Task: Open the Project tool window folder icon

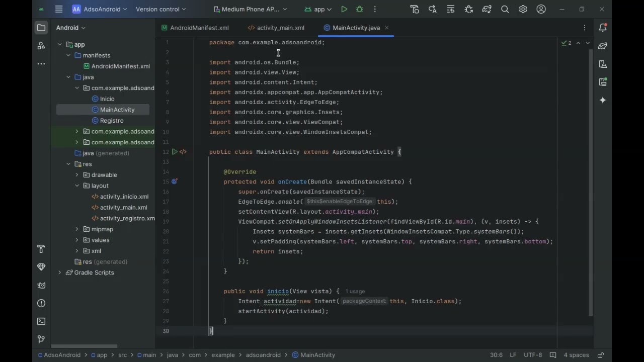Action: [41, 28]
